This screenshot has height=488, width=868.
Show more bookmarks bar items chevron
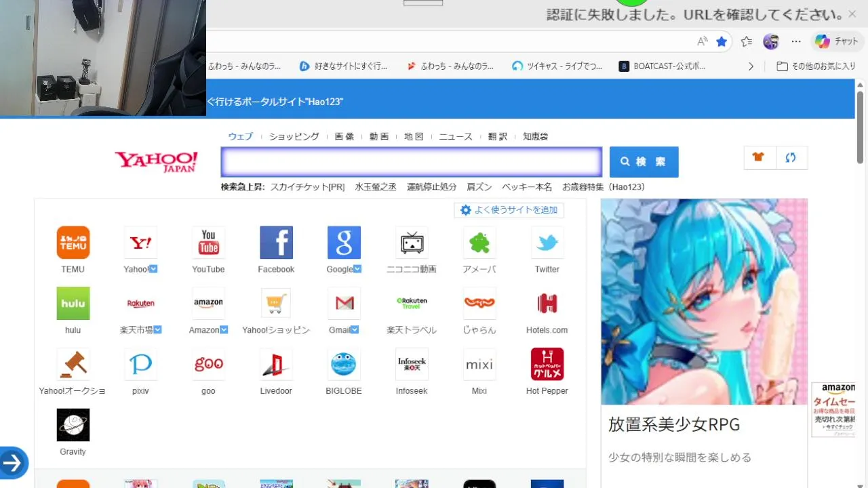point(751,66)
